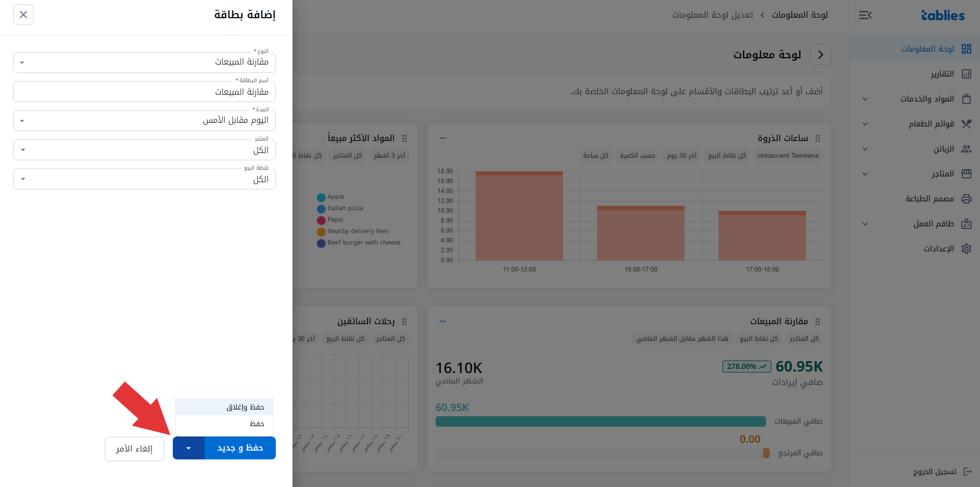Viewport: 980px width, 487px height.
Task: Click the 'restaurant Tameena' filter chip
Action: coord(788,156)
